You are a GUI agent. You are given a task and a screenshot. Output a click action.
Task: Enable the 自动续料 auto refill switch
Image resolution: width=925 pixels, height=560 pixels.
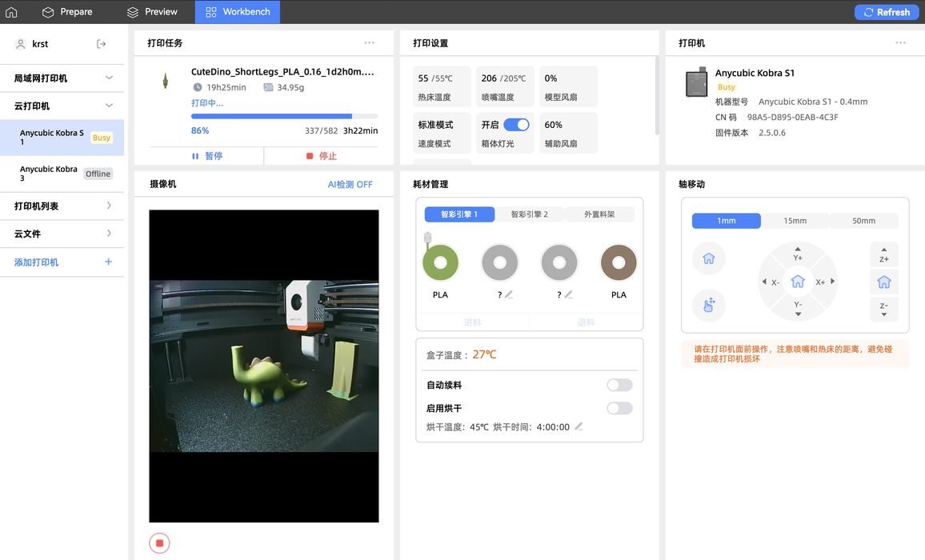coord(619,385)
